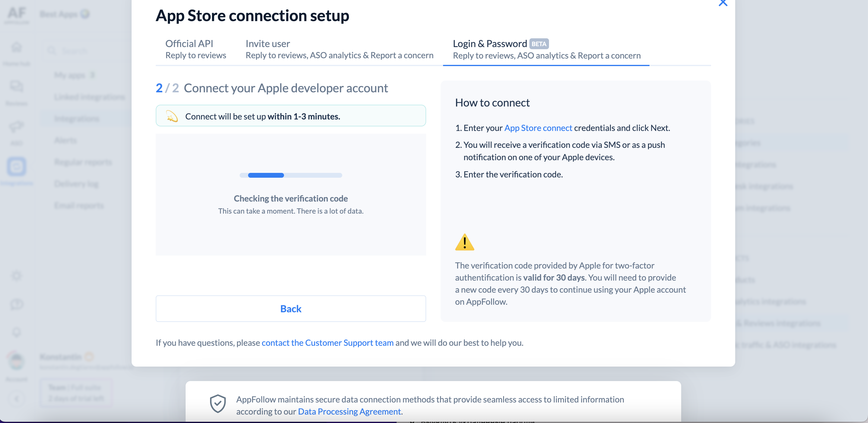Image resolution: width=868 pixels, height=423 pixels.
Task: Select Integrations icon in background sidebar
Action: coord(17,166)
